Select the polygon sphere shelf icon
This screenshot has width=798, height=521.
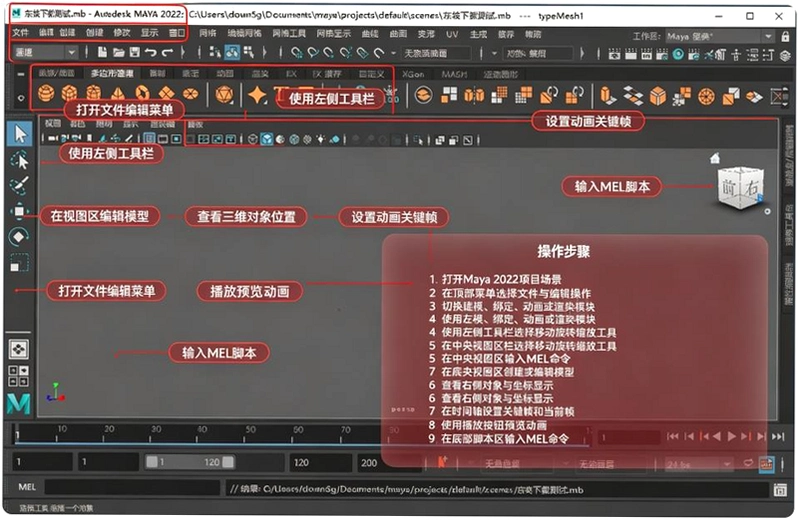[46, 94]
